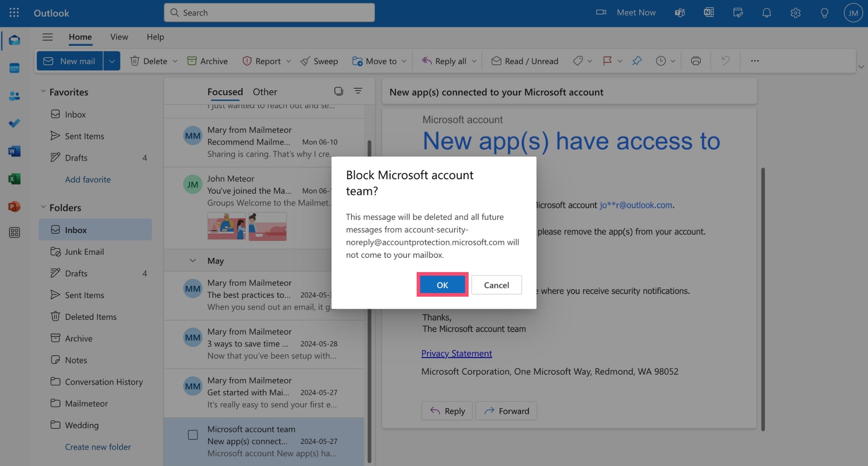Open the Help tab

pos(155,37)
